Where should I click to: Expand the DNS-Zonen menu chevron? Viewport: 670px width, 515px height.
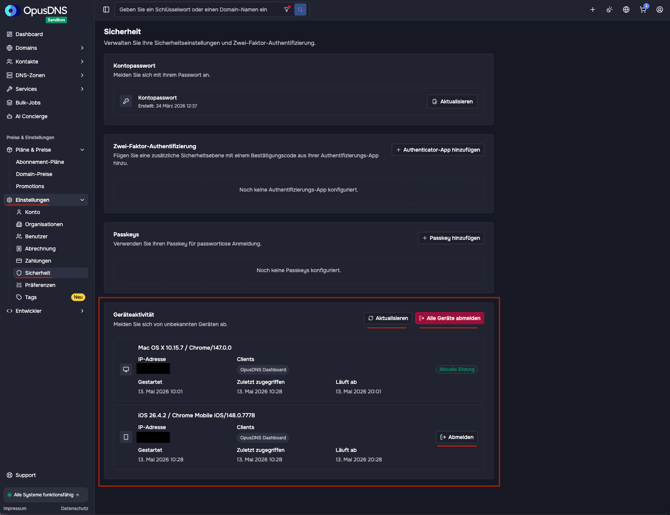tap(82, 75)
